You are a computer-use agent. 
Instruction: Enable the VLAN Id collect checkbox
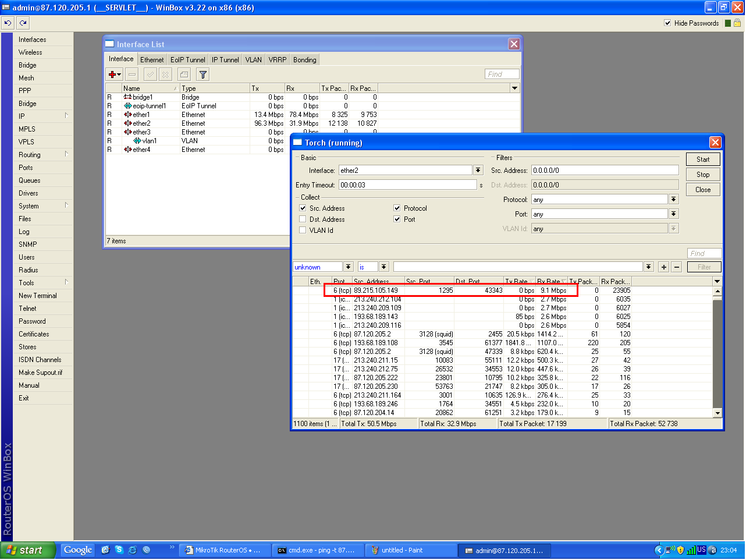click(x=303, y=231)
